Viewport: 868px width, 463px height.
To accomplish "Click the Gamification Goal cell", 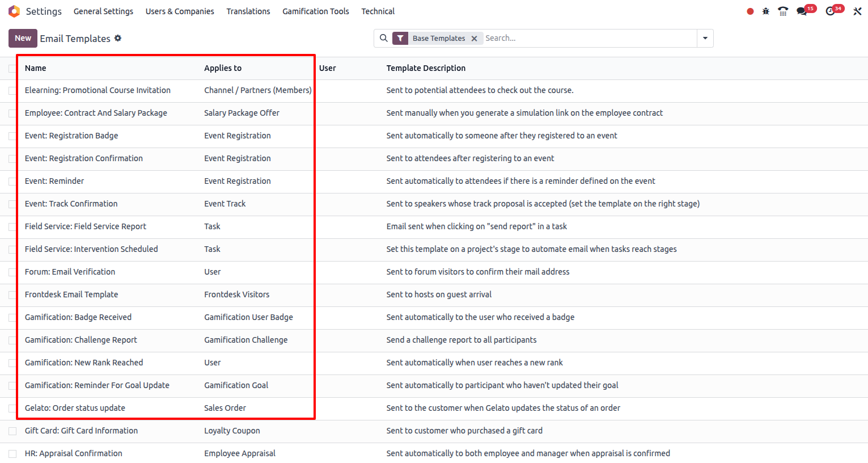I will coord(236,385).
